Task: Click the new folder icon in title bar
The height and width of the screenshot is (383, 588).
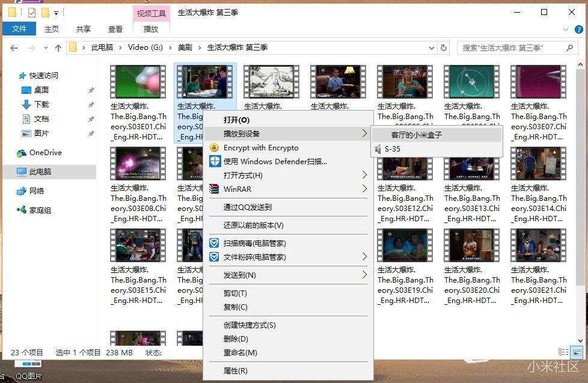Action: pos(45,13)
